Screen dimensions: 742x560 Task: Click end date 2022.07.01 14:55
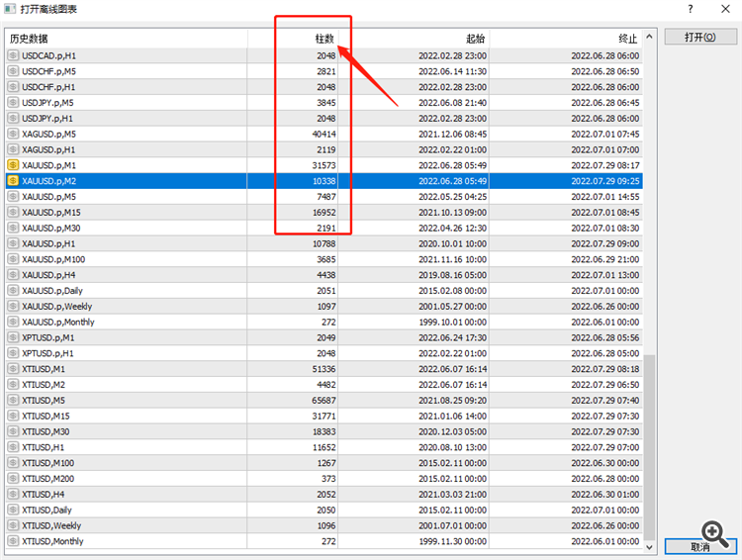605,197
